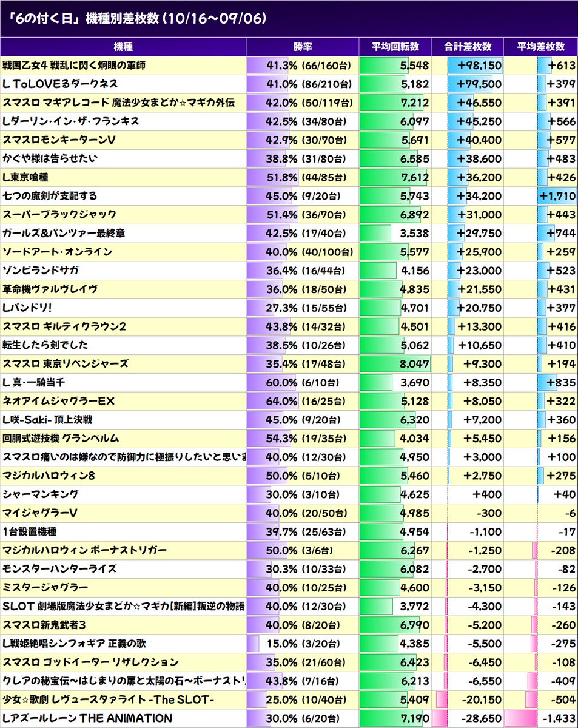Select 戦国乙女4 戦乱に閃く炯眼の軍師 row name
Viewport: 578px width, 728px height.
pos(74,65)
